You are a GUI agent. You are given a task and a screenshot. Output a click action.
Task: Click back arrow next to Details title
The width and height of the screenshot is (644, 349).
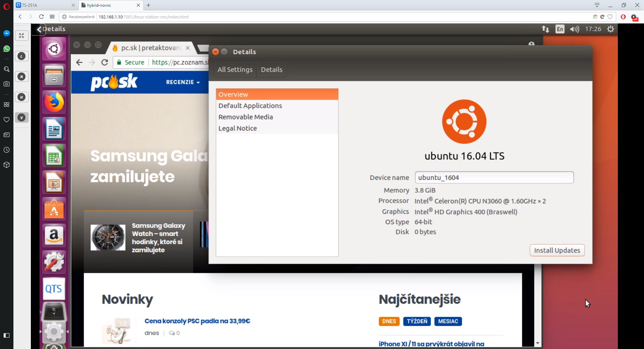(x=39, y=29)
